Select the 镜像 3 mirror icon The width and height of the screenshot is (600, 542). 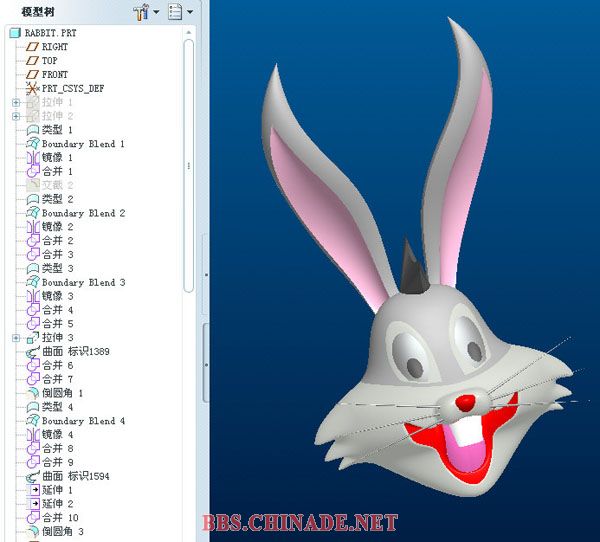tap(33, 296)
